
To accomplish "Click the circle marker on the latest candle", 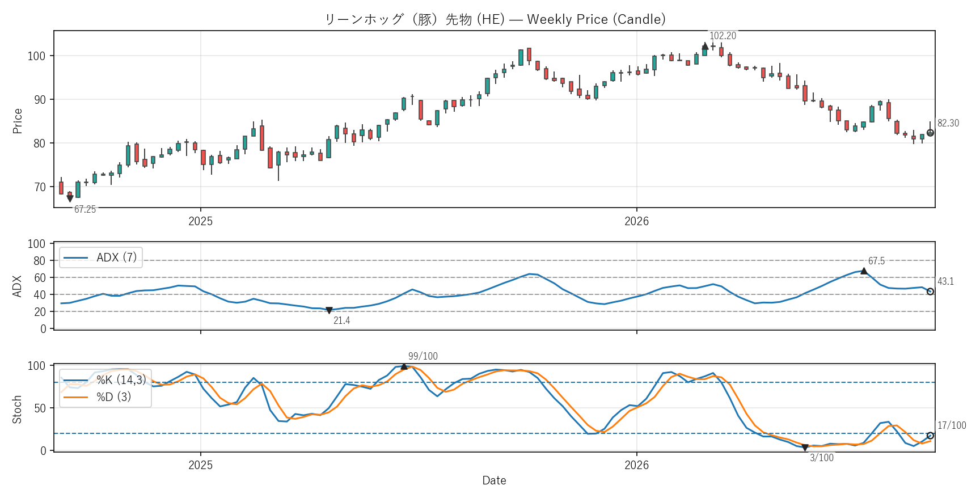I will [930, 133].
